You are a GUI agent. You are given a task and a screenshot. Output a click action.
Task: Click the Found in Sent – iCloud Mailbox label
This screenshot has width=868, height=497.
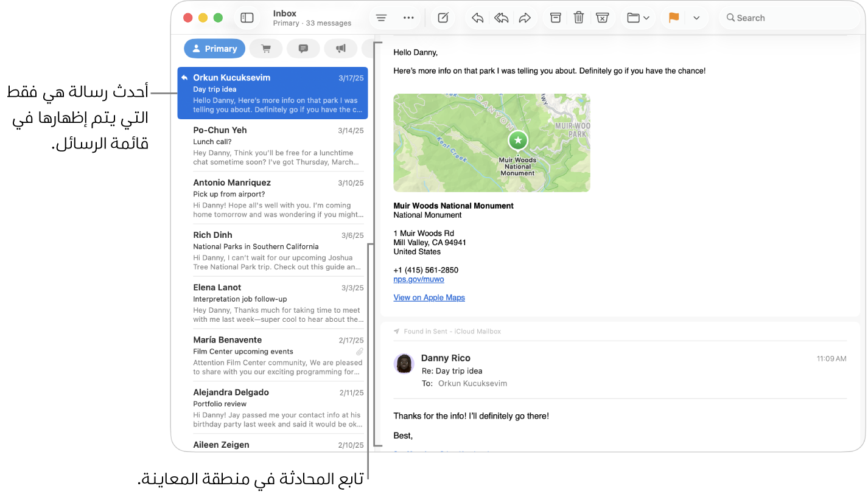[x=452, y=332]
